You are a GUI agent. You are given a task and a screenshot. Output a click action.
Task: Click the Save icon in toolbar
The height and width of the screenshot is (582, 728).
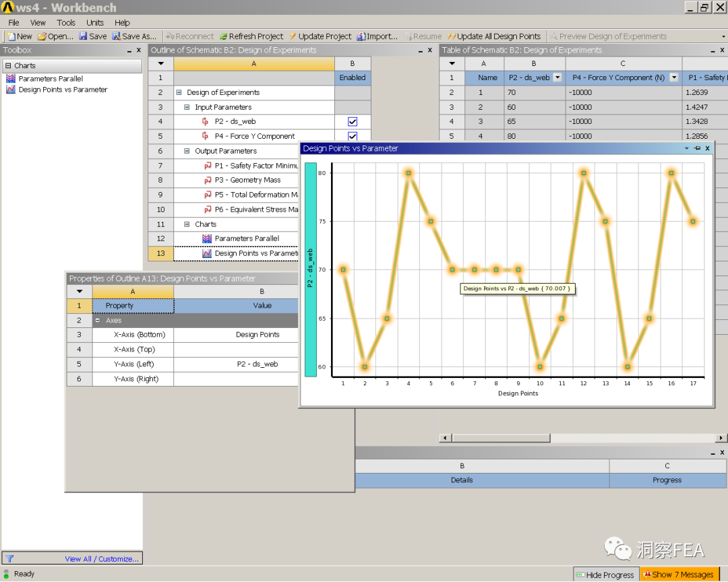pyautogui.click(x=83, y=36)
